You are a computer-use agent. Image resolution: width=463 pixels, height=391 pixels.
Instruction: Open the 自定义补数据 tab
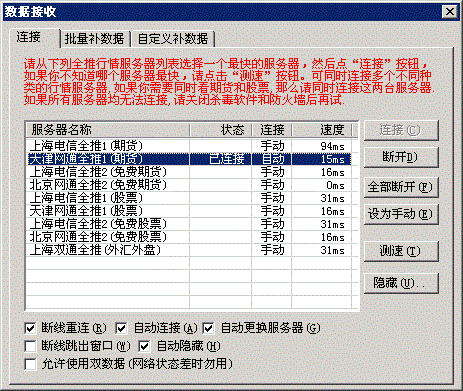click(173, 39)
